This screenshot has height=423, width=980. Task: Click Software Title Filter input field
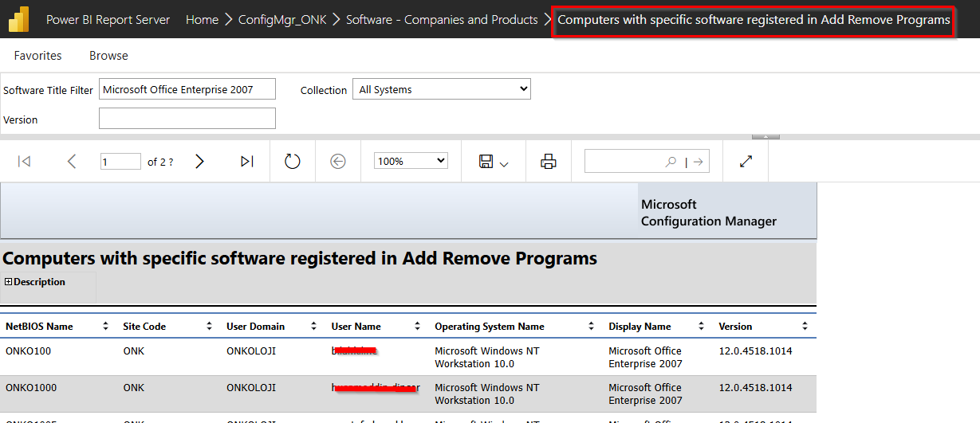click(x=187, y=89)
